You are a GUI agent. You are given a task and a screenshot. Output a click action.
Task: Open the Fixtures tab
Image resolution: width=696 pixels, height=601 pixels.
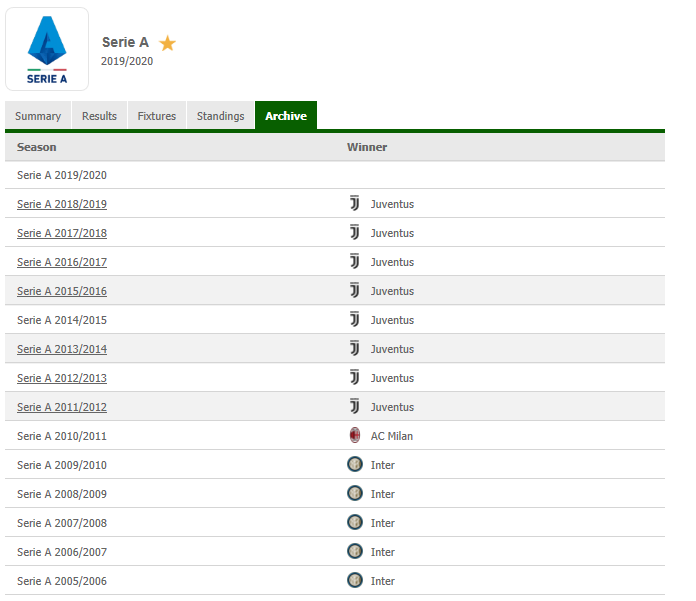[x=157, y=116]
